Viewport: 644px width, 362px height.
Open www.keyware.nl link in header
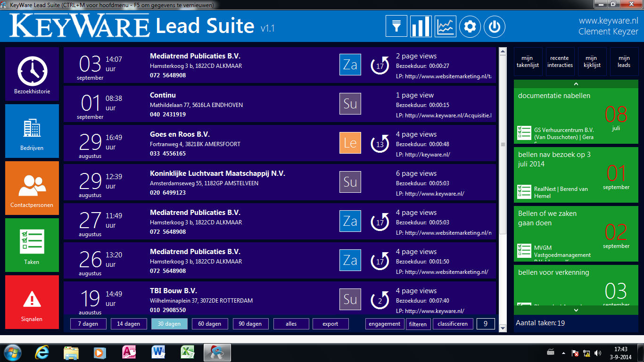click(x=608, y=21)
